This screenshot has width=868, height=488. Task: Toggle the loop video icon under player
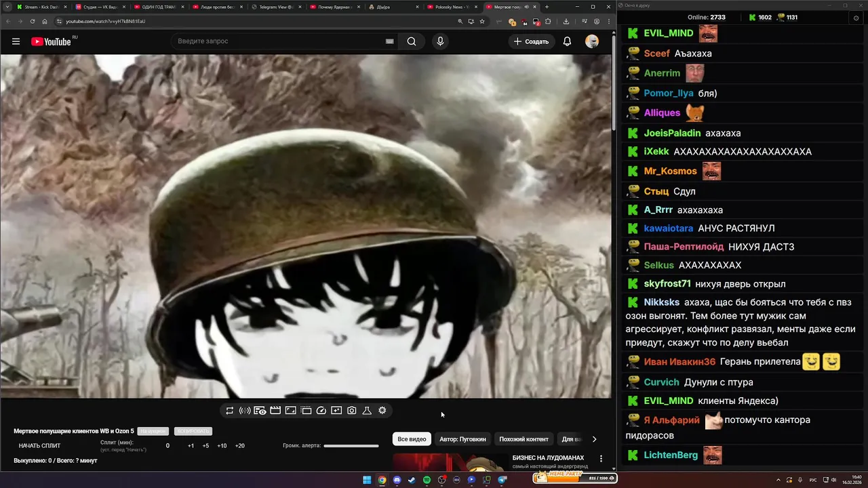[230, 411]
